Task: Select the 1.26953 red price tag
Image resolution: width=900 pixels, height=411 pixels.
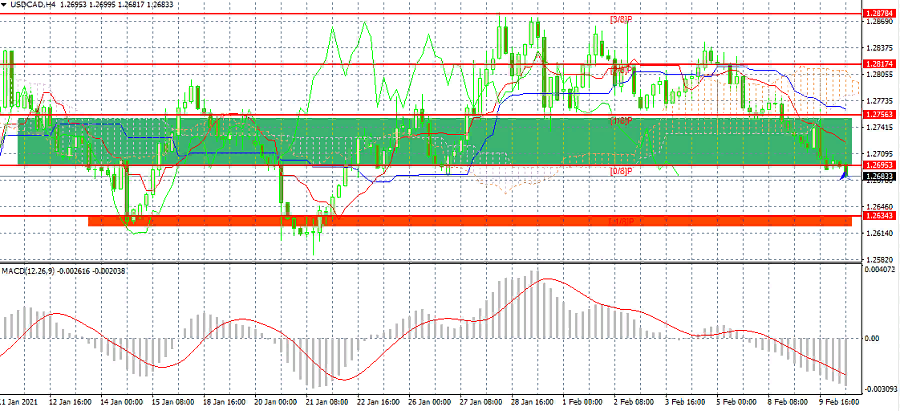Action: 877,165
